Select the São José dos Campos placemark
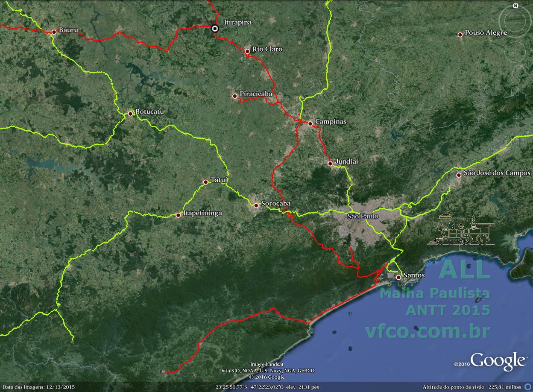Screen dimensions: 533x392 pyautogui.click(x=459, y=175)
